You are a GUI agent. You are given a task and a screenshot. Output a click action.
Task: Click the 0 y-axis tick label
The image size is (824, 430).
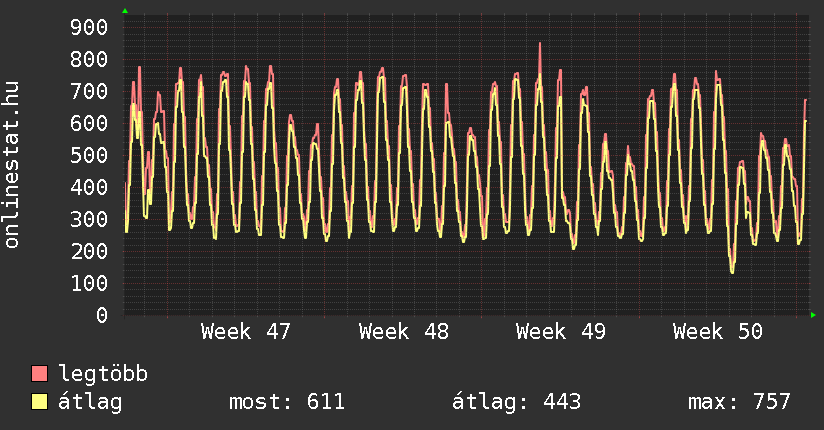point(101,315)
